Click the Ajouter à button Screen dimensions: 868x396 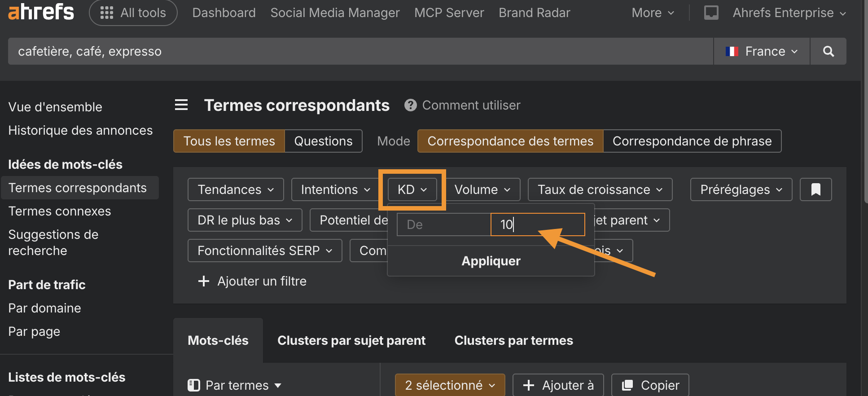(558, 385)
